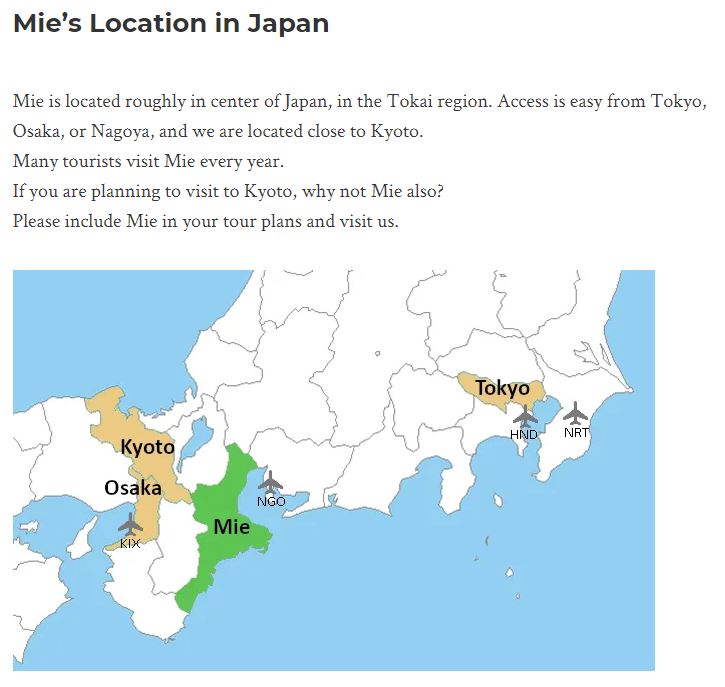This screenshot has width=725, height=687.
Task: Click the NRT airport code text
Action: point(576,433)
